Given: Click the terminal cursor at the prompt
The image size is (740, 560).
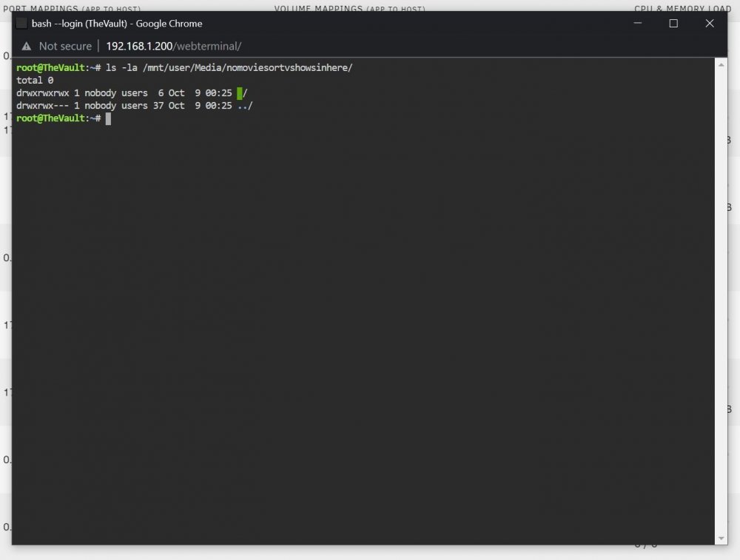Looking at the screenshot, I should tap(108, 118).
